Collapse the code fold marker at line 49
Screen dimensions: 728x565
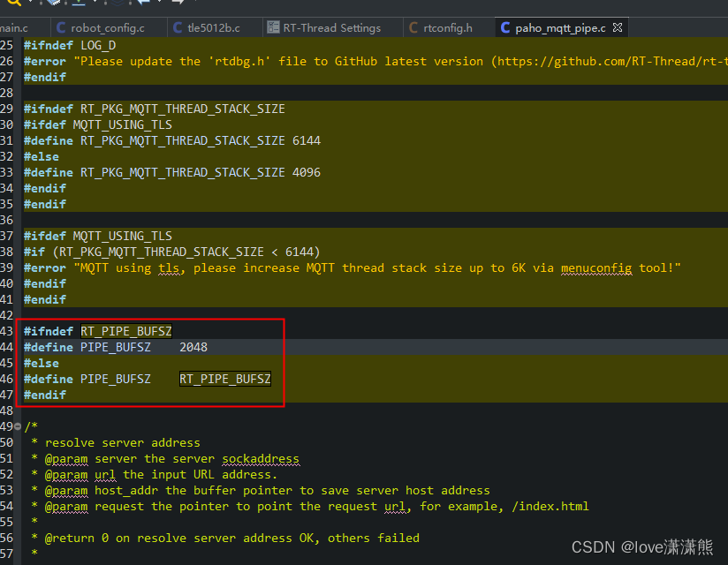pyautogui.click(x=19, y=426)
